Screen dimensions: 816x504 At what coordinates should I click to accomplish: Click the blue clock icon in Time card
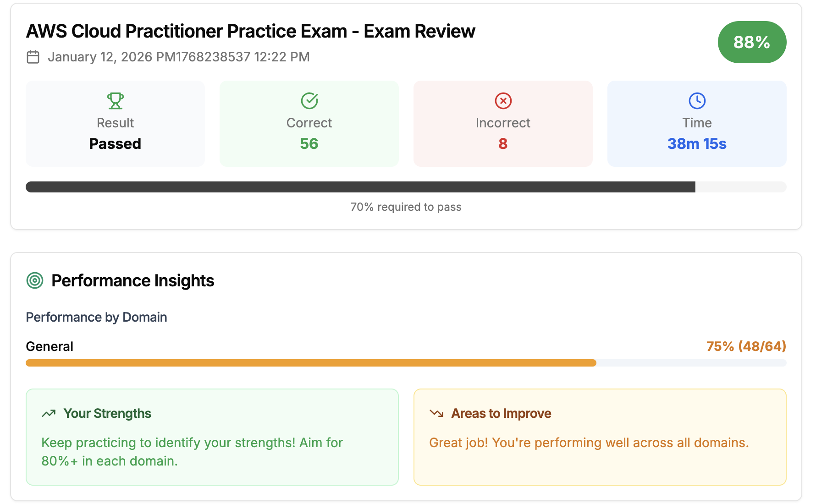coord(696,101)
